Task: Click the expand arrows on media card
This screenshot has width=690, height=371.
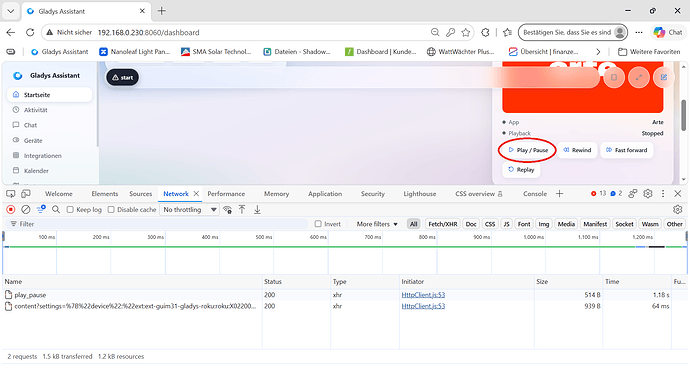Action: (x=639, y=77)
